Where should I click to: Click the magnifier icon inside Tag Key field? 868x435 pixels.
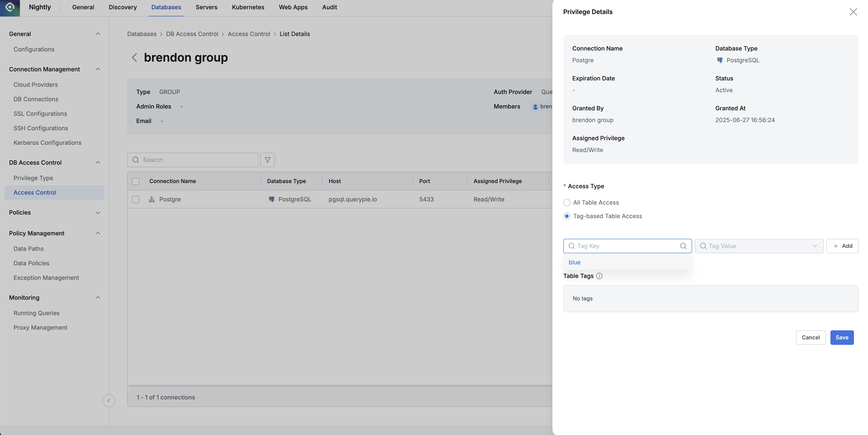pyautogui.click(x=683, y=246)
